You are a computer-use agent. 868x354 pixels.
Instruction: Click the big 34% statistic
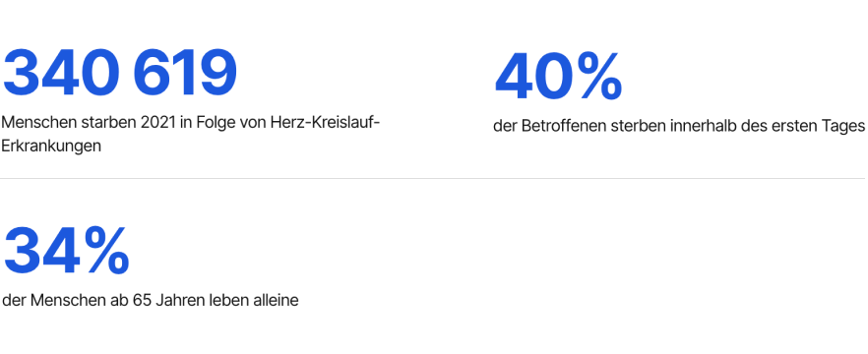(67, 252)
